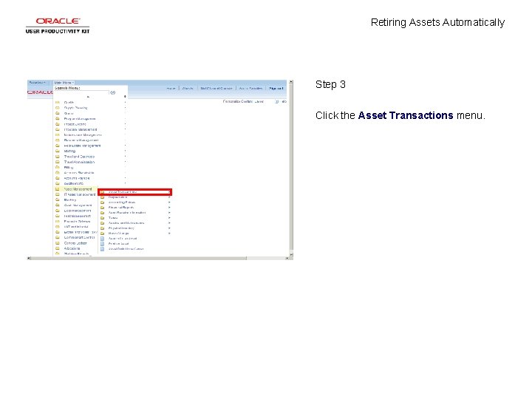Click the Personalize Content link
Viewport: 532px width, 399px height.
pos(238,101)
